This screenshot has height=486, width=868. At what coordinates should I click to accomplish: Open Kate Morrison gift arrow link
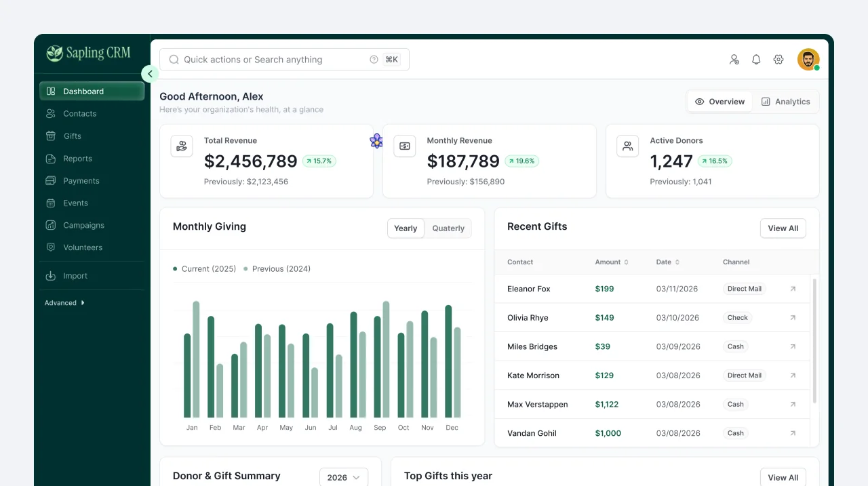tap(793, 376)
